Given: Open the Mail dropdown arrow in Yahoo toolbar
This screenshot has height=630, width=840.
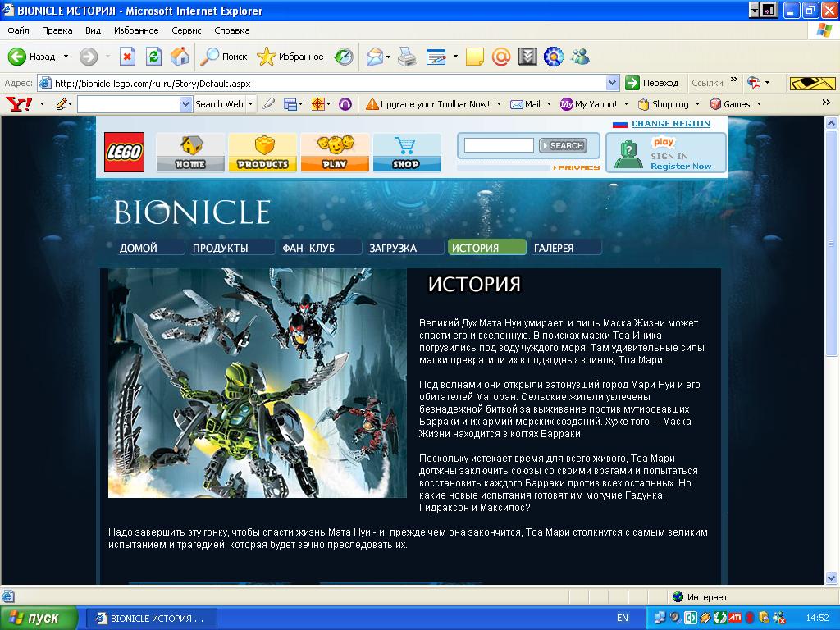Looking at the screenshot, I should [549, 104].
